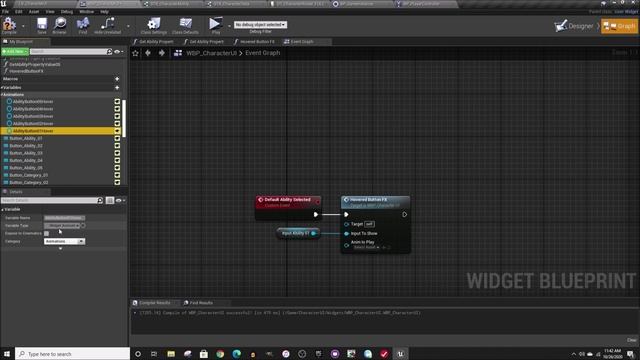Switch to Graph mode
The image size is (640, 360).
(619, 26)
